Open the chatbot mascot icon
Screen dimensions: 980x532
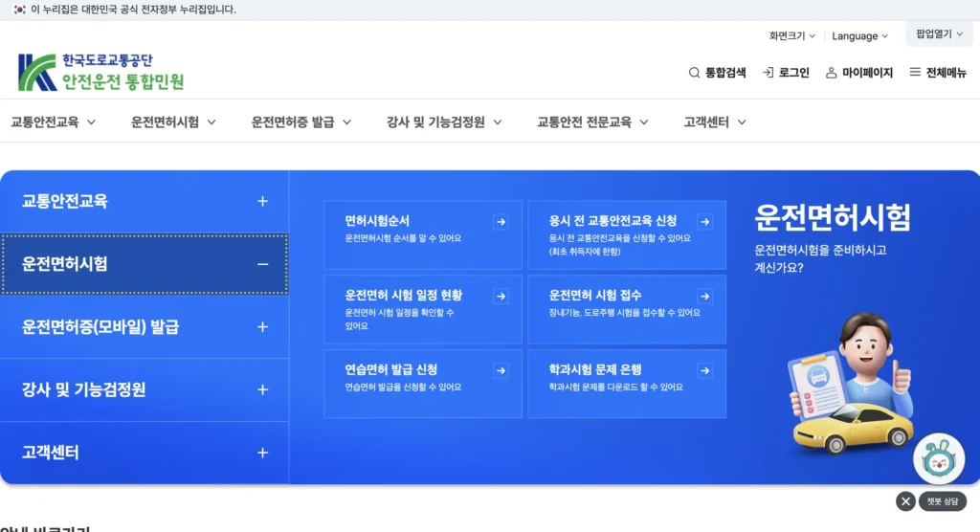pyautogui.click(x=939, y=459)
